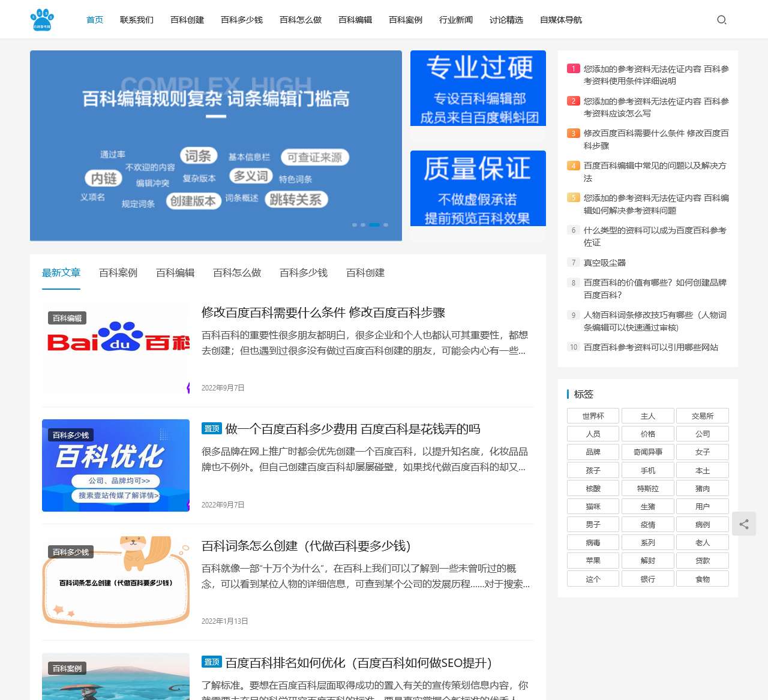The image size is (768, 700).
Task: Open the 专业过硬 promo banner
Action: pos(478,88)
